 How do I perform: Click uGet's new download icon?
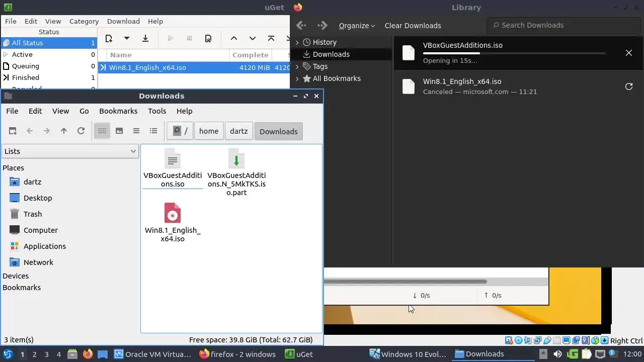tap(109, 38)
